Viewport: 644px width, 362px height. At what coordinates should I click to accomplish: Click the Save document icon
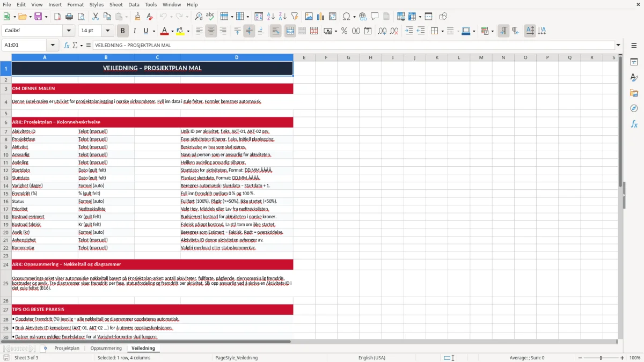pos(38,17)
